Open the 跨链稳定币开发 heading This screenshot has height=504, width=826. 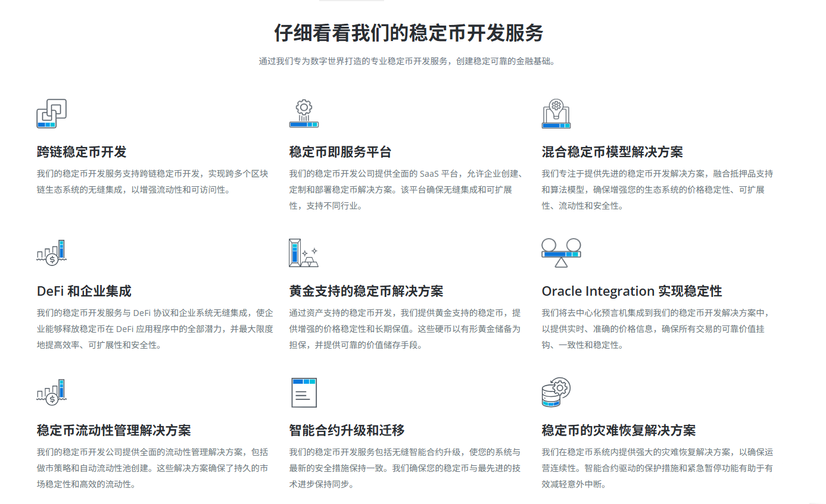tap(82, 152)
